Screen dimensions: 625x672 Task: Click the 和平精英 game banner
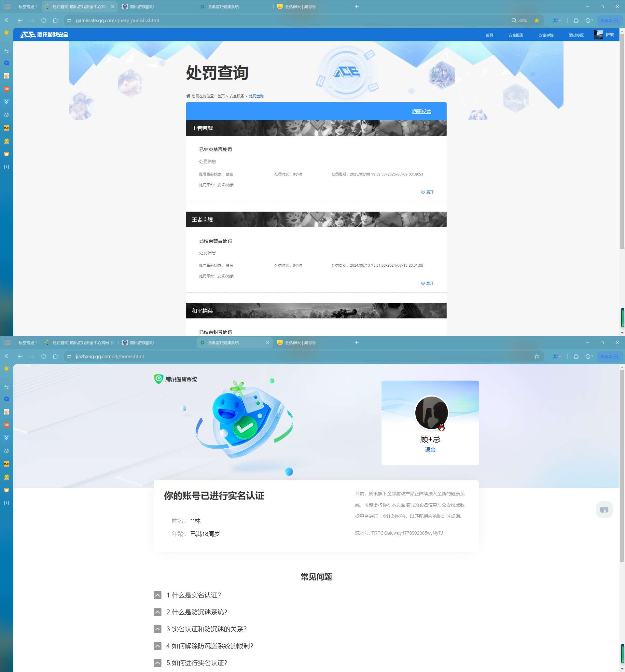[x=316, y=311]
